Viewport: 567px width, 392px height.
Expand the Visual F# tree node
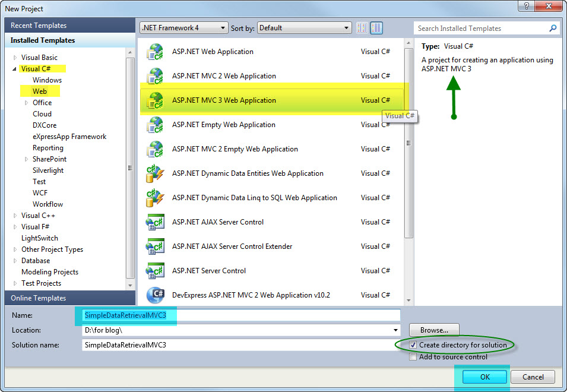coord(15,227)
